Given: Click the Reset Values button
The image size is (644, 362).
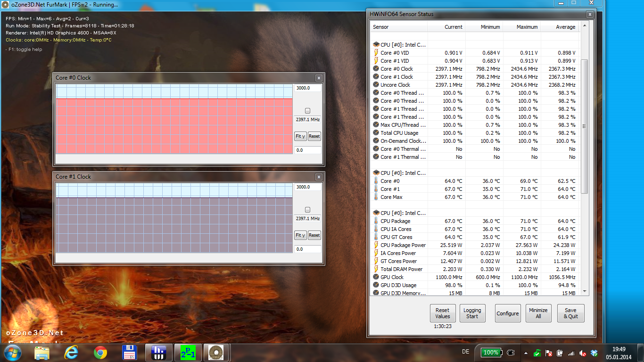Looking at the screenshot, I should coord(443,313).
